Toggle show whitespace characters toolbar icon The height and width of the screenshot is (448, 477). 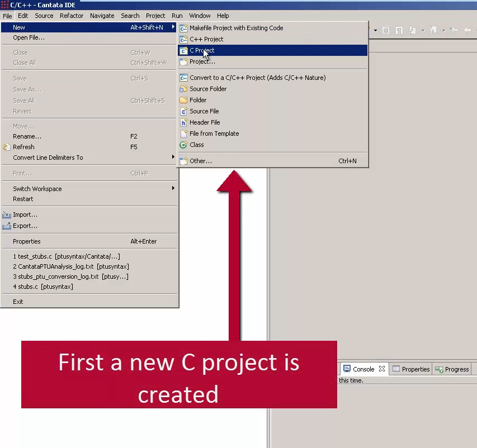399,30
